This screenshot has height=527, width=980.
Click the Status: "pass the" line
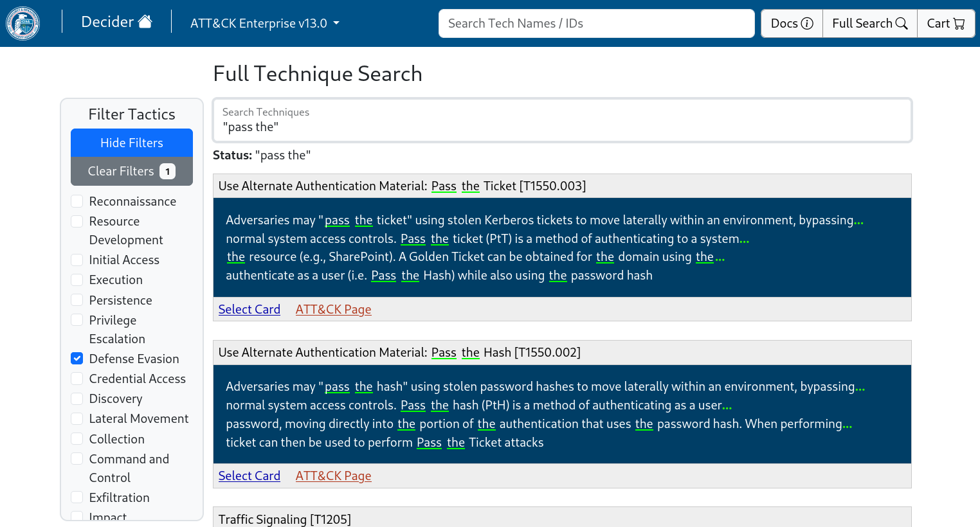click(x=262, y=155)
